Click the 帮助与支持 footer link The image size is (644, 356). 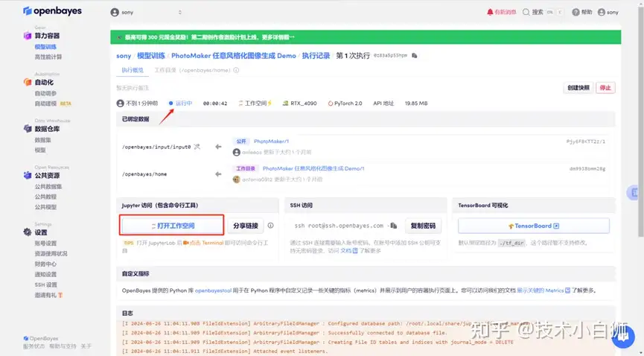coord(63,346)
